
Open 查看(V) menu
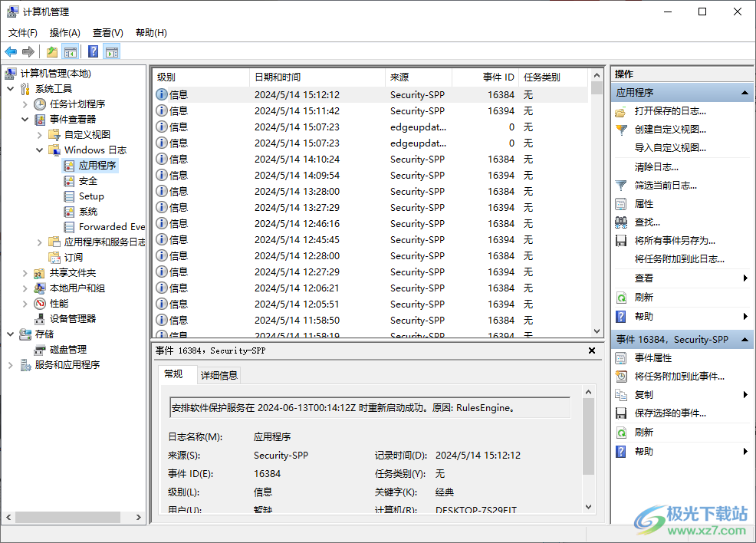(107, 33)
